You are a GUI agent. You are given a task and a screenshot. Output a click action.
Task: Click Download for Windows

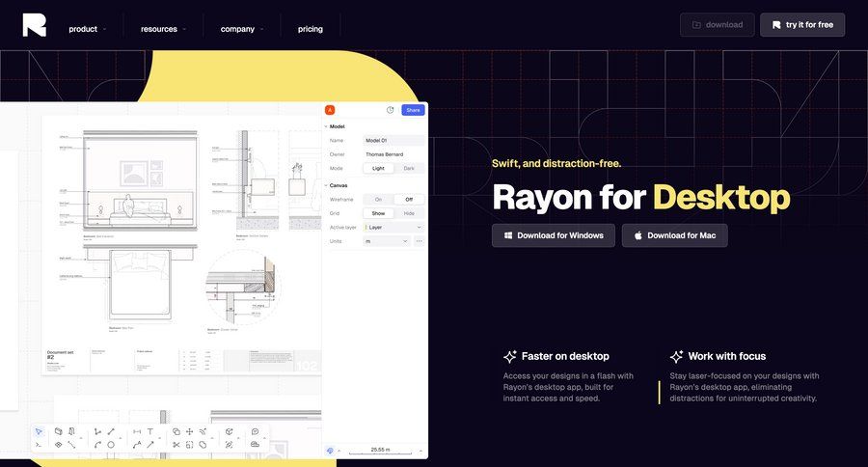[553, 235]
